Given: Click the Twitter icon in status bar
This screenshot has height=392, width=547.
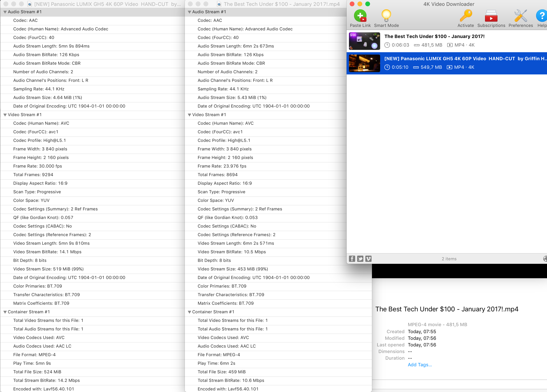Looking at the screenshot, I should coord(360,259).
